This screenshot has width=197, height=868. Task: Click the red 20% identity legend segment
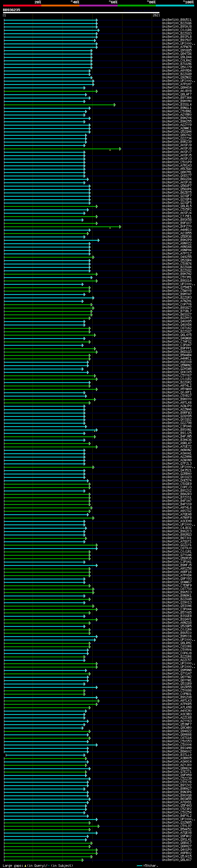(22, 6)
